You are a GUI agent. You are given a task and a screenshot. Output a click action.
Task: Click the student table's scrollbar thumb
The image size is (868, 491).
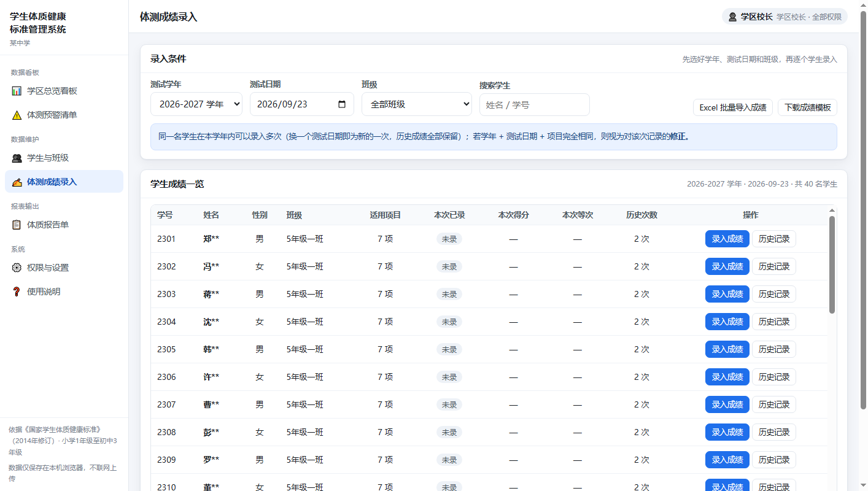[x=832, y=265]
